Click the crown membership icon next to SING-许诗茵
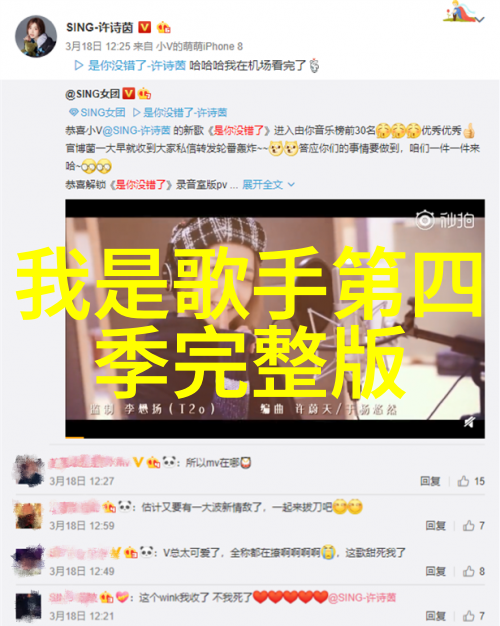The image size is (500, 626). pyautogui.click(x=164, y=27)
